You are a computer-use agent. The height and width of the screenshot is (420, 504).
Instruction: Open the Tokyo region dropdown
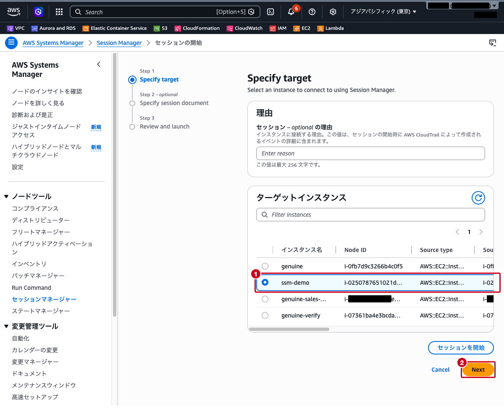383,12
